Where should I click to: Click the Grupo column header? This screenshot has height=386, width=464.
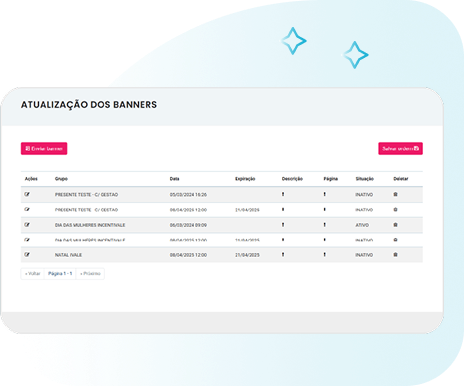[x=61, y=179]
